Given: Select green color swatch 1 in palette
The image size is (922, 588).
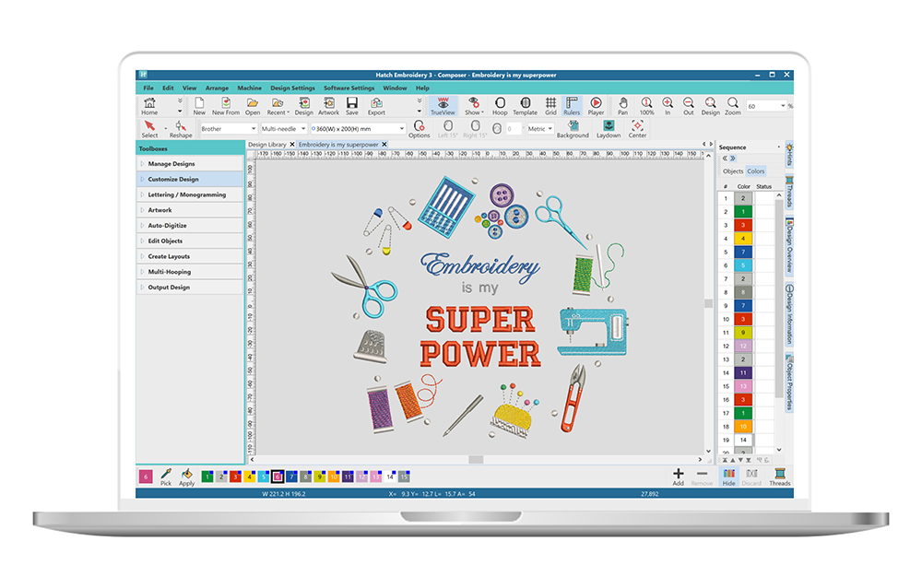Looking at the screenshot, I should click(207, 476).
